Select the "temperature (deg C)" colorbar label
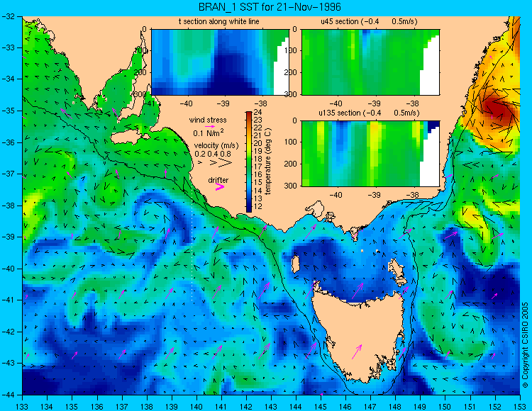Screen dimensions: 532x411 [x=268, y=162]
